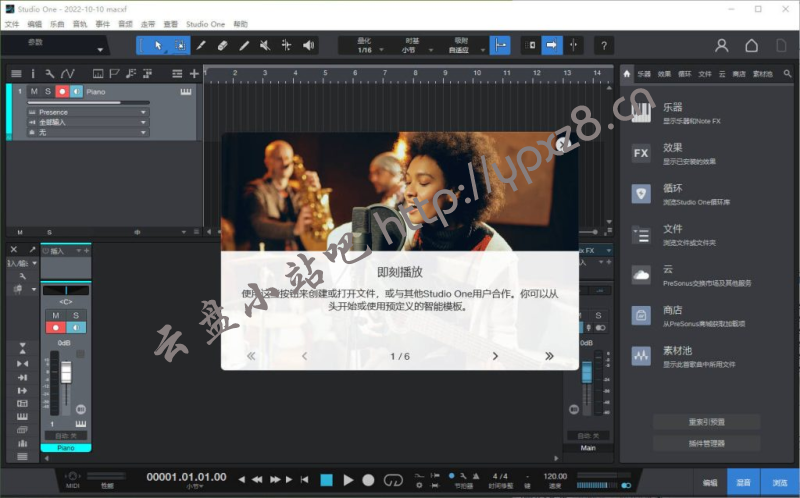The height and width of the screenshot is (498, 800).
Task: Select the Split (knife) tool
Action: (201, 45)
